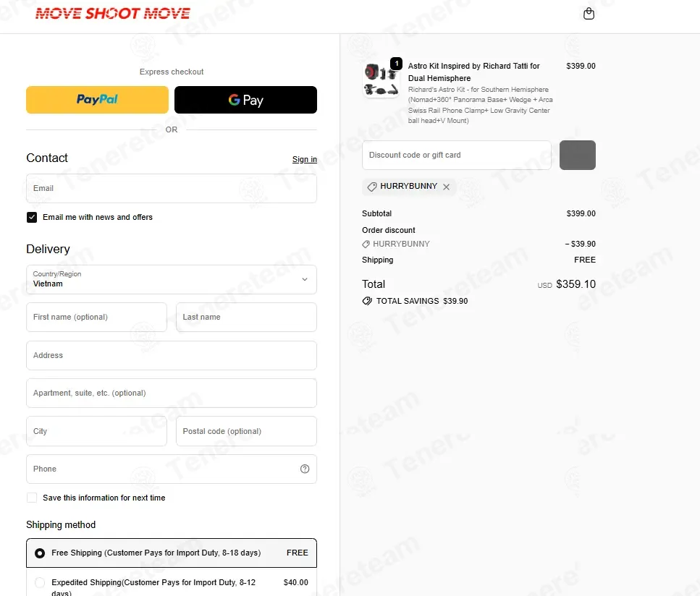The width and height of the screenshot is (700, 596).
Task: Select the Free Shipping radio option
Action: pyautogui.click(x=40, y=553)
